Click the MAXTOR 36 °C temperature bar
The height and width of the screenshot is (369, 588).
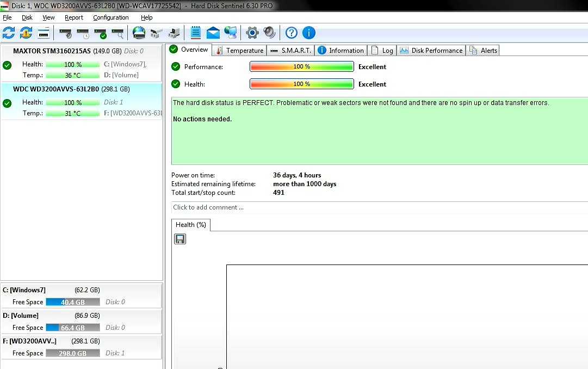(x=73, y=75)
